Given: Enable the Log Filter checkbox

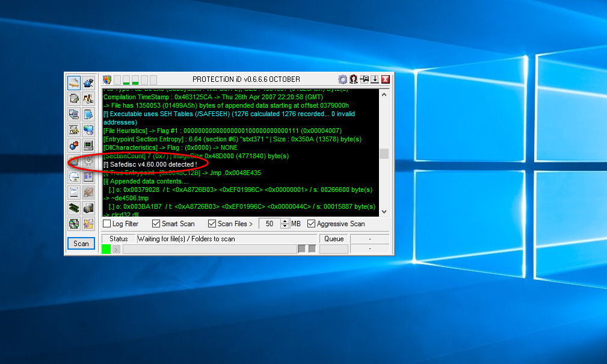Looking at the screenshot, I should [x=107, y=223].
